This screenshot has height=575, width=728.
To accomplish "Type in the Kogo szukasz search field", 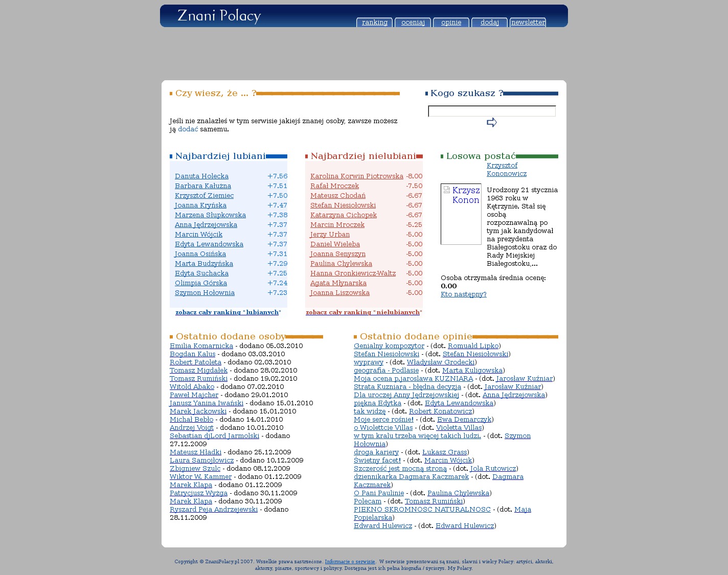I will tap(491, 111).
